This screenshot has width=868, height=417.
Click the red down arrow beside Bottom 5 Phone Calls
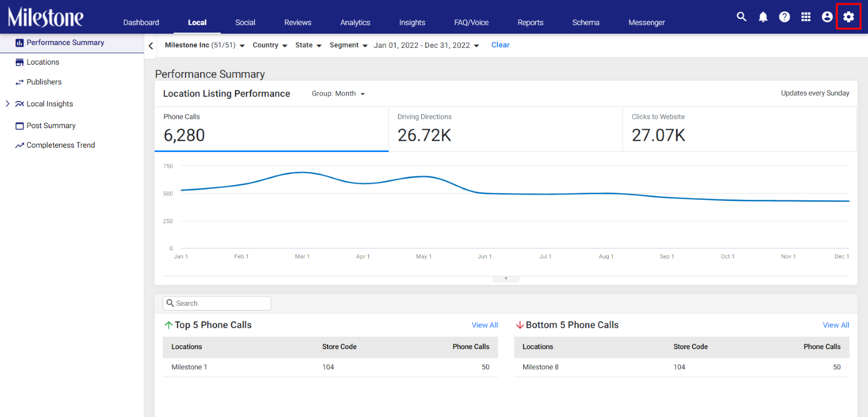(x=520, y=325)
